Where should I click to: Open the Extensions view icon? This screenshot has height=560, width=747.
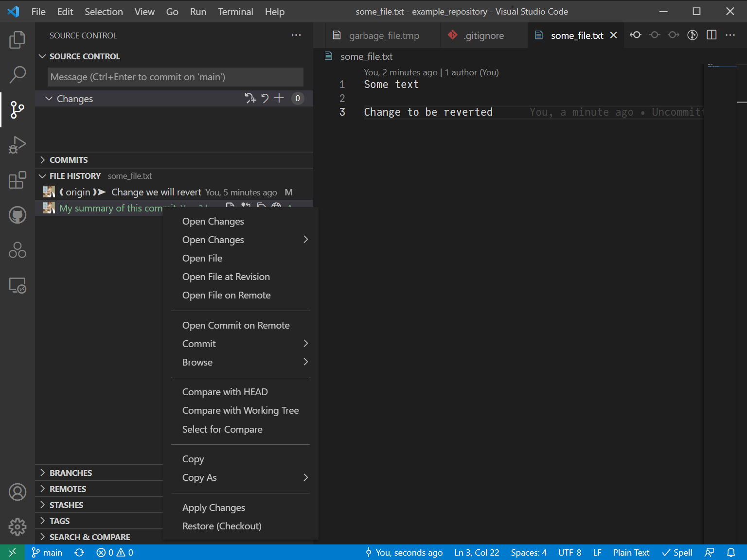pyautogui.click(x=18, y=180)
